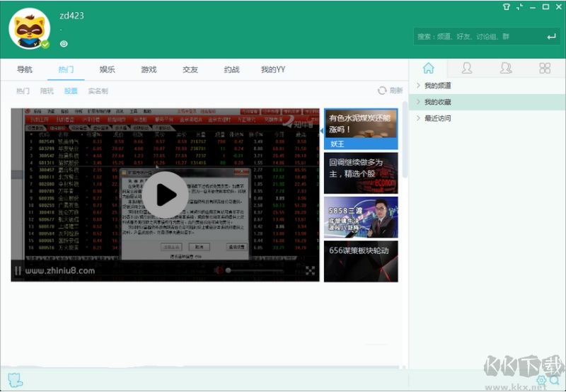This screenshot has width=566, height=392.
Task: Click the bear mascot icon at bottom left
Action: pos(15,380)
